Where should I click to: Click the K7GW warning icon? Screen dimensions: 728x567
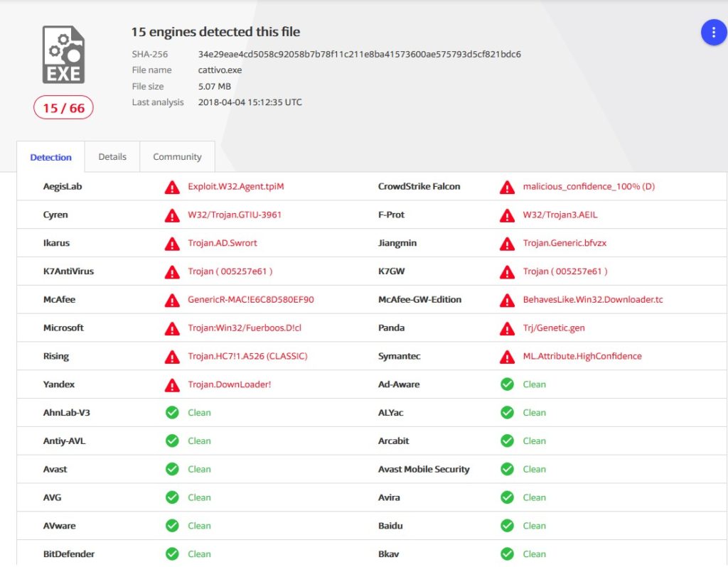coord(507,272)
